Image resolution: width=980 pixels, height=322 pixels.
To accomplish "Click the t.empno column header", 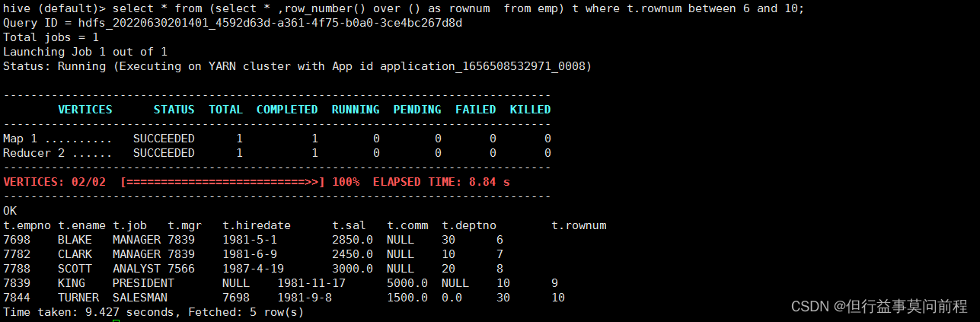I will (x=27, y=225).
